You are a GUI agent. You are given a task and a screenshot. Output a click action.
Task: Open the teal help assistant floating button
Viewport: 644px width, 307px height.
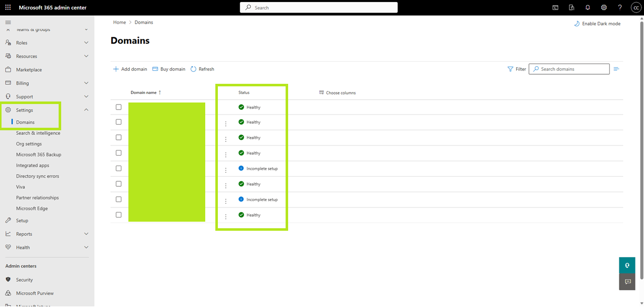pos(627,265)
